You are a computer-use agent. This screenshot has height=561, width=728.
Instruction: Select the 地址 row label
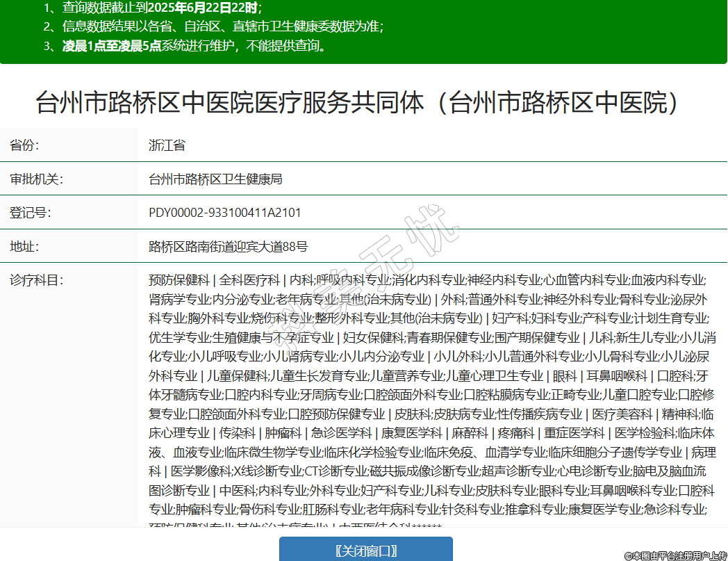[24, 245]
